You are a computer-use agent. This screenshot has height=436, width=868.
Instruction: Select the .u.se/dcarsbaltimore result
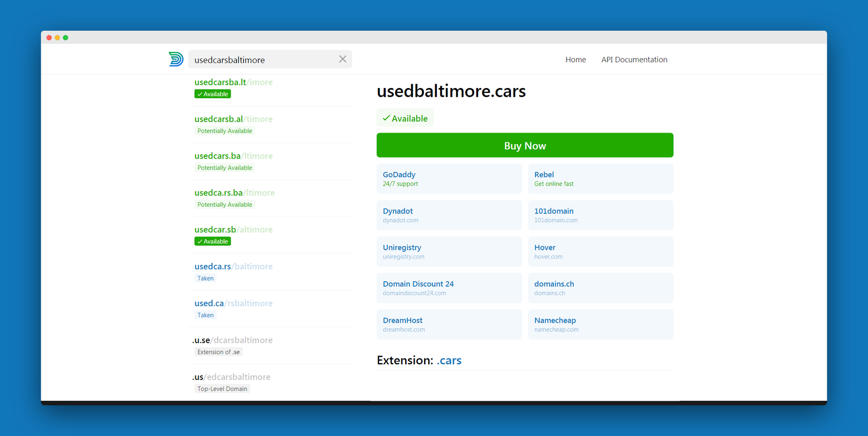(x=271, y=346)
